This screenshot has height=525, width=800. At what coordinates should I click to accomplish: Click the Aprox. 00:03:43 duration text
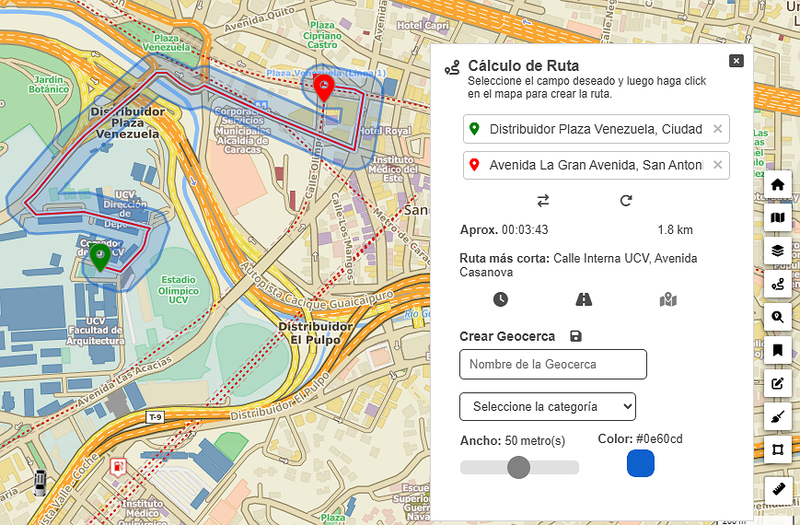(504, 230)
